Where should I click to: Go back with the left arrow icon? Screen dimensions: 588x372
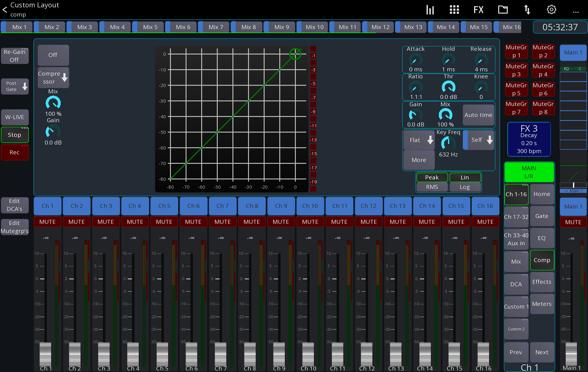5,10
